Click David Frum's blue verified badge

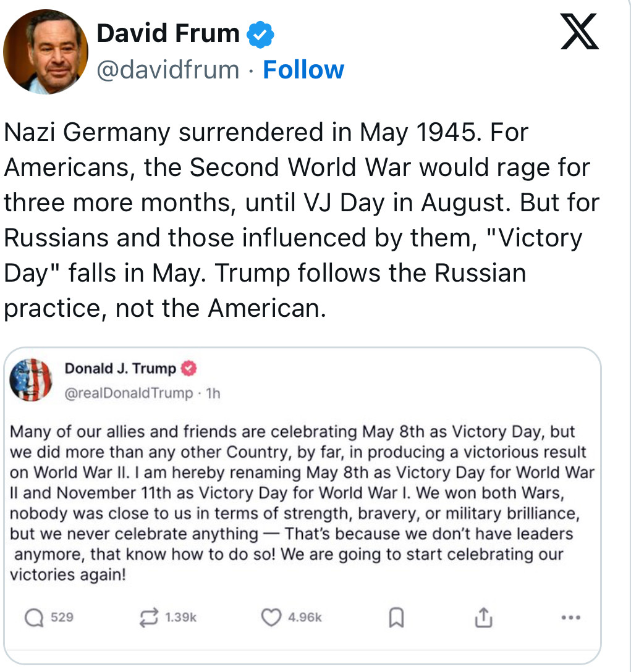260,35
